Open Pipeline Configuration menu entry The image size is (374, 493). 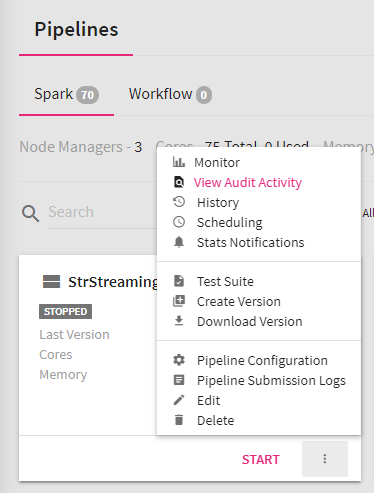[262, 361]
